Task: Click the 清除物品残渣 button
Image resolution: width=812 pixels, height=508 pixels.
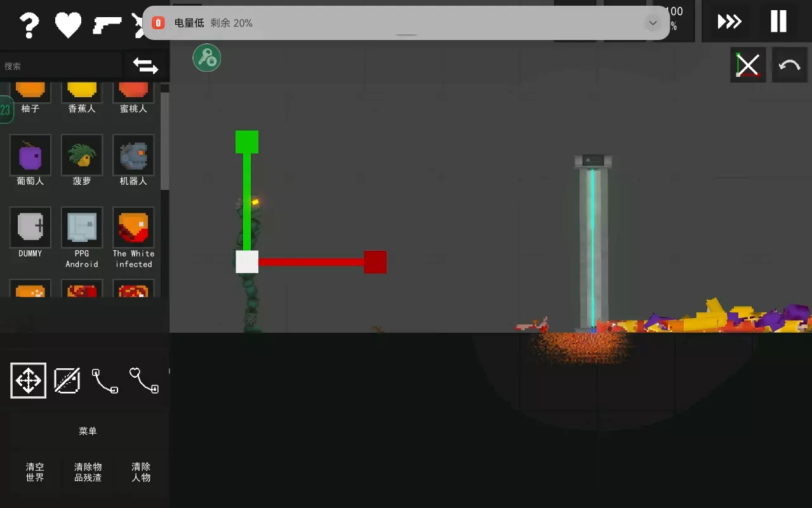Action: 88,472
